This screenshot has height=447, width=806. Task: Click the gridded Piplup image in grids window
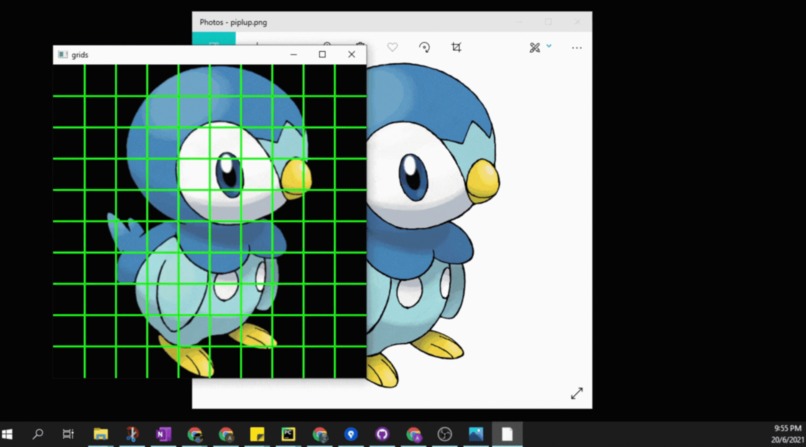(x=210, y=221)
